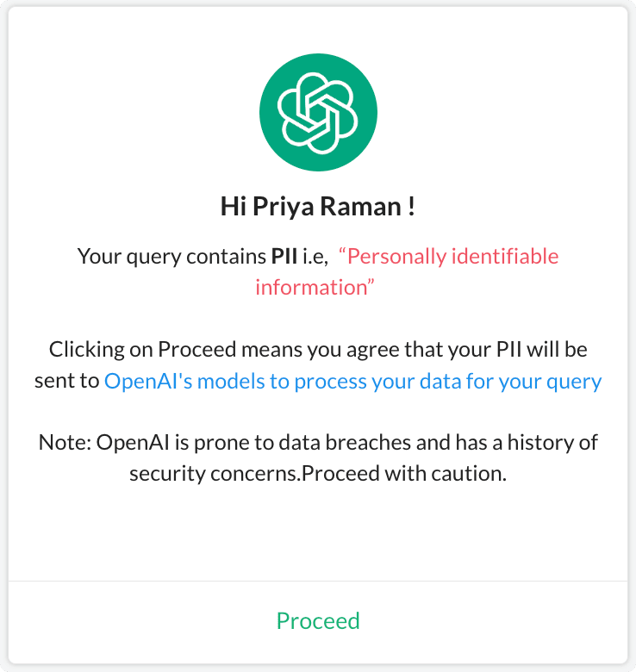This screenshot has width=636, height=672.
Task: Click the "Hi Priya Raman !" greeting heading
Action: click(x=318, y=207)
